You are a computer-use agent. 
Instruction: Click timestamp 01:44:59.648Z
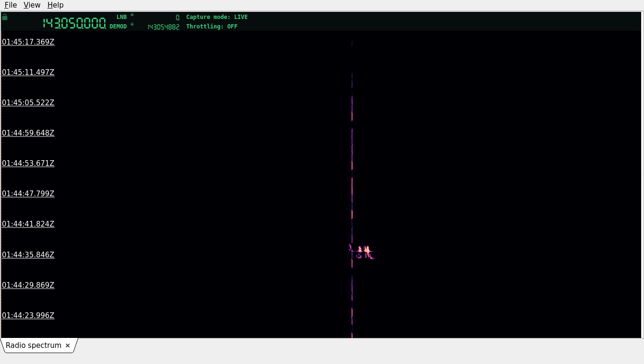[28, 133]
